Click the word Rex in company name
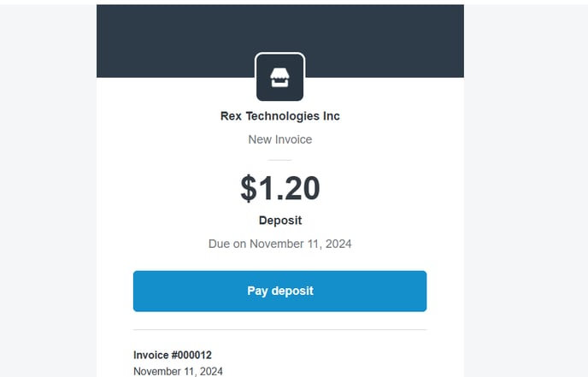This screenshot has height=377, width=588. click(x=231, y=116)
